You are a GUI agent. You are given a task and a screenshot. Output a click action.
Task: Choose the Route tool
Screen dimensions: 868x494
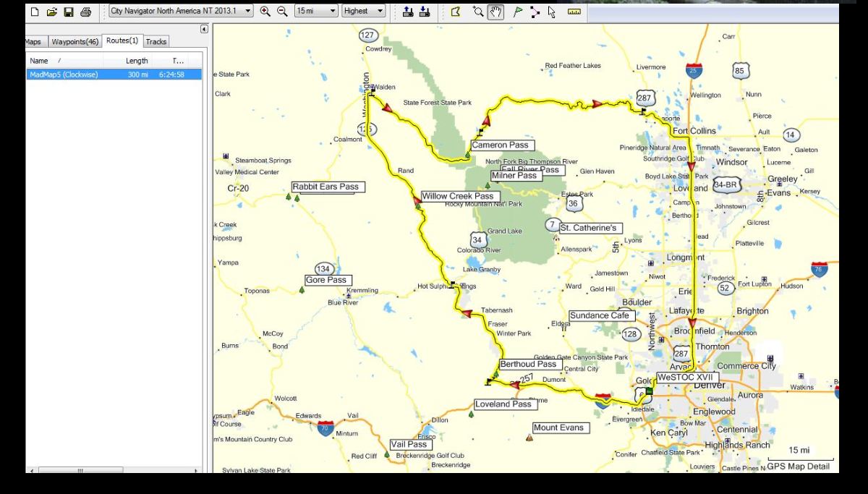(x=535, y=12)
